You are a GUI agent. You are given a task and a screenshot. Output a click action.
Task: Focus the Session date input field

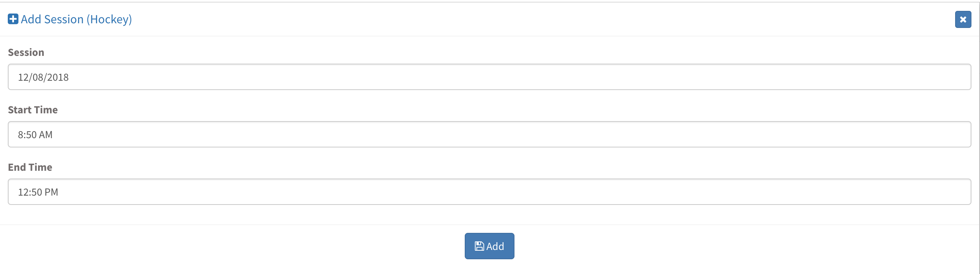(x=489, y=77)
